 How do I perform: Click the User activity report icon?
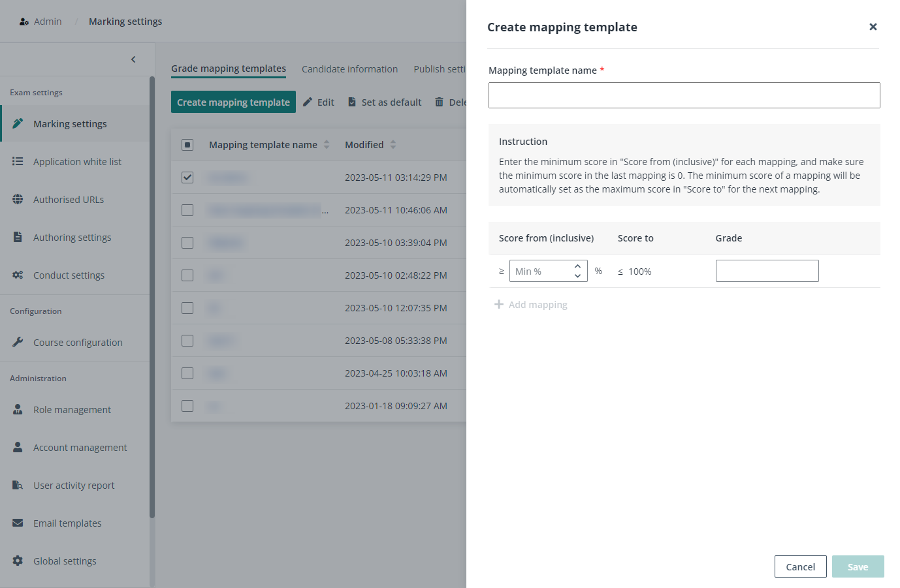(x=18, y=485)
